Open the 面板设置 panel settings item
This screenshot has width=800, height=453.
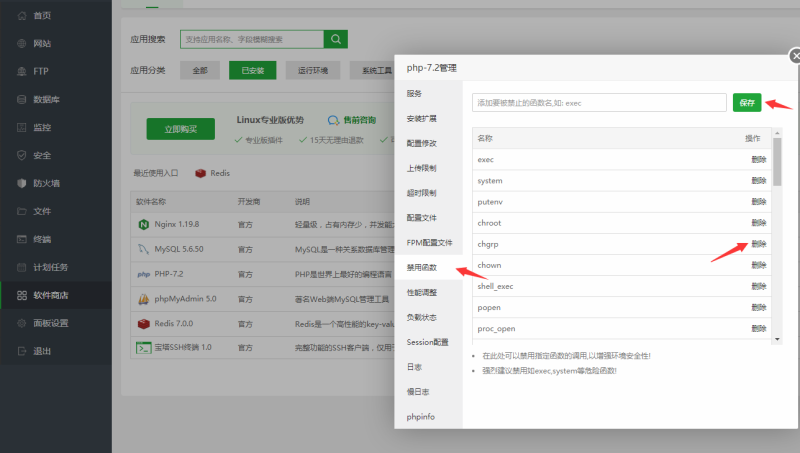click(56, 323)
